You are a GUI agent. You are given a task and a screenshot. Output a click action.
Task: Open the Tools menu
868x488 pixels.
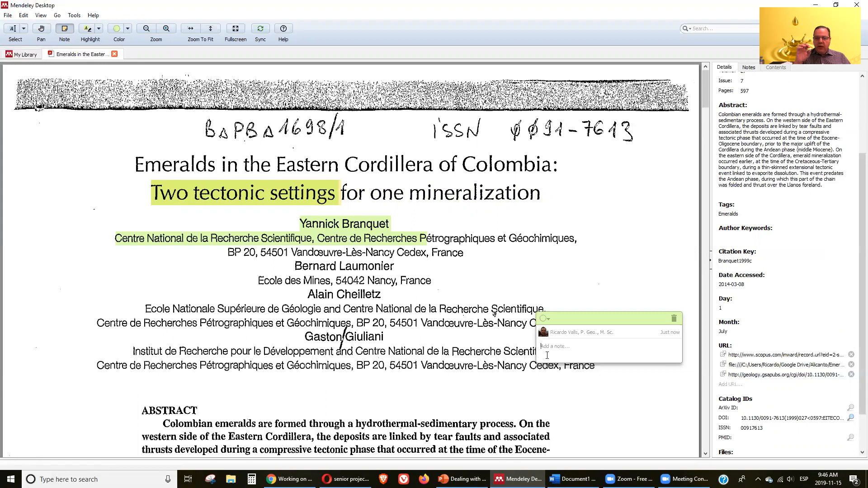(x=74, y=15)
